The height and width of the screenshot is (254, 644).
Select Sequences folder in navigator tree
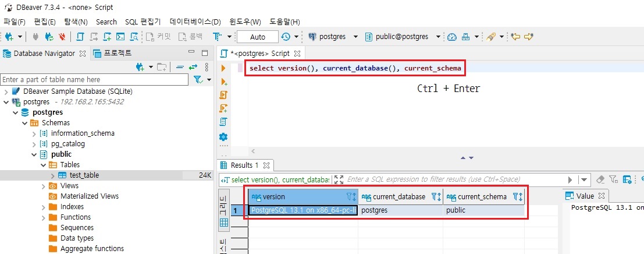pos(77,228)
